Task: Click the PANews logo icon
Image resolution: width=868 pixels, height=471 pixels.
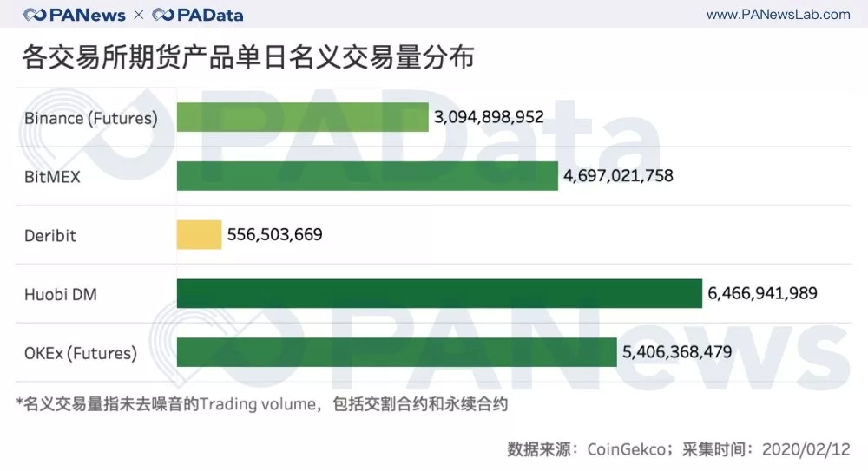Action: tap(36, 15)
